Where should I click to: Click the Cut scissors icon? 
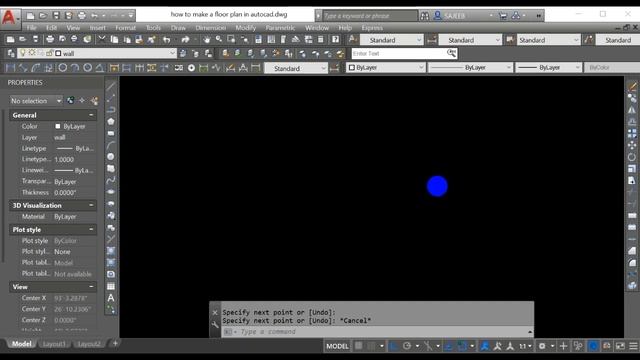click(102, 40)
